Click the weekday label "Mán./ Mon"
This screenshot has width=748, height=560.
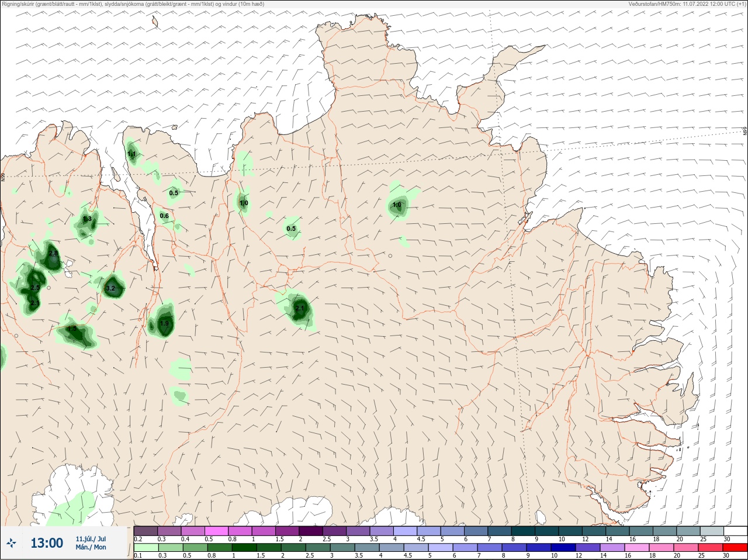coord(91,547)
